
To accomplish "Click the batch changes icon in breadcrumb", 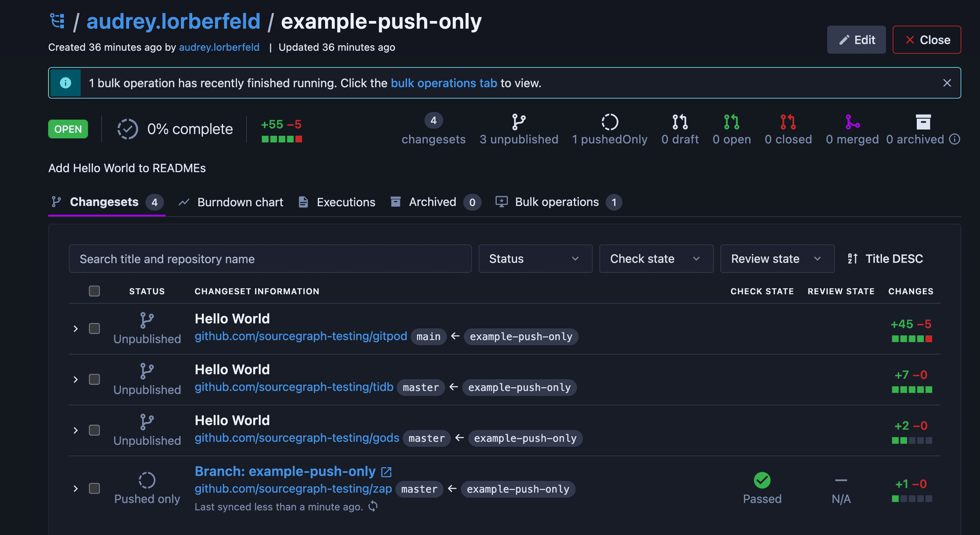I will [x=57, y=21].
